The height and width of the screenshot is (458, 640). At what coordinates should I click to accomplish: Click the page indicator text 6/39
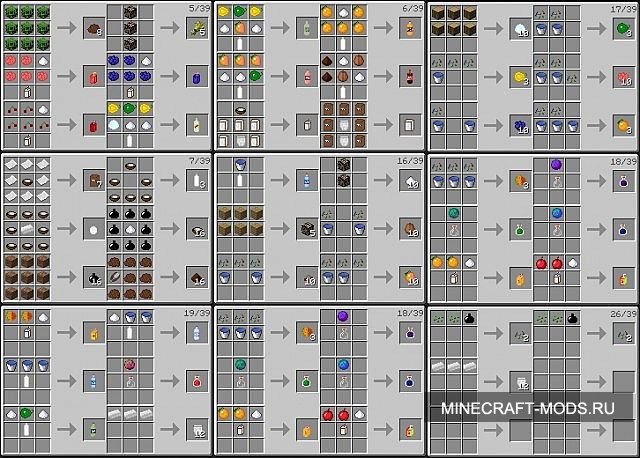(x=413, y=8)
